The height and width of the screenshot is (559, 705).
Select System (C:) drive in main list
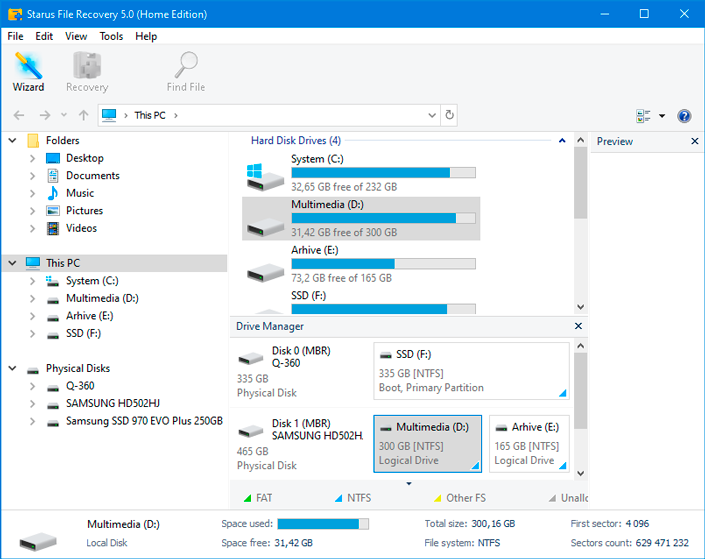pos(361,173)
